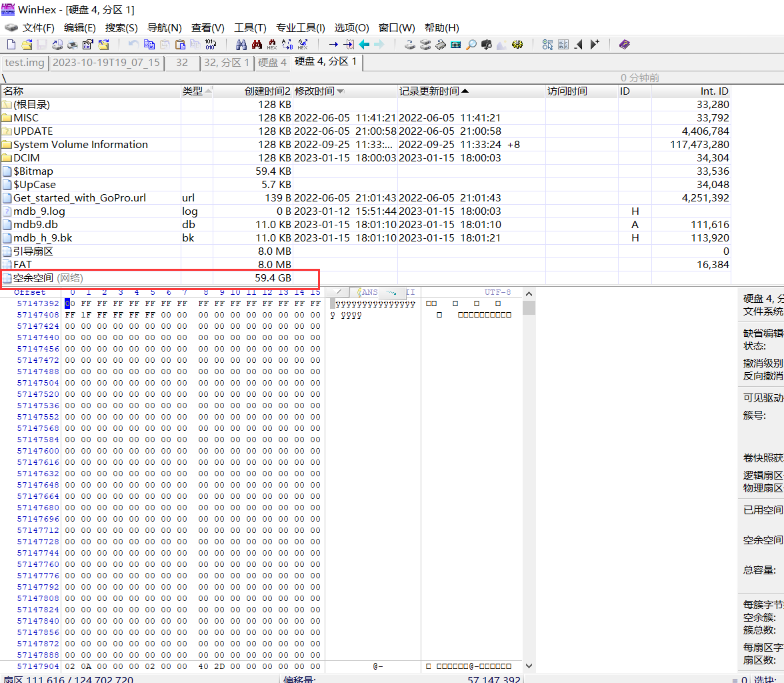Click the New file toolbar icon
Image resolution: width=784 pixels, height=683 pixels.
click(11, 45)
